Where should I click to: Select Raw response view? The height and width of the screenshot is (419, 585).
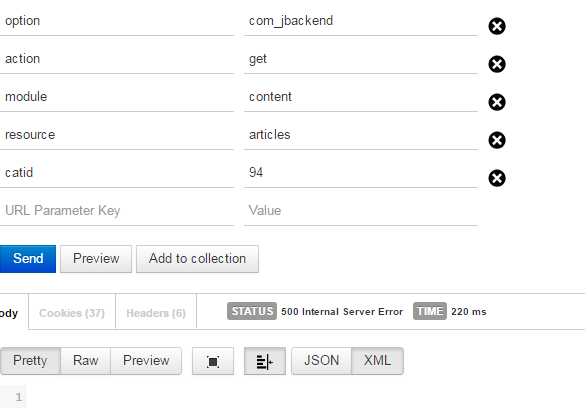coord(85,361)
